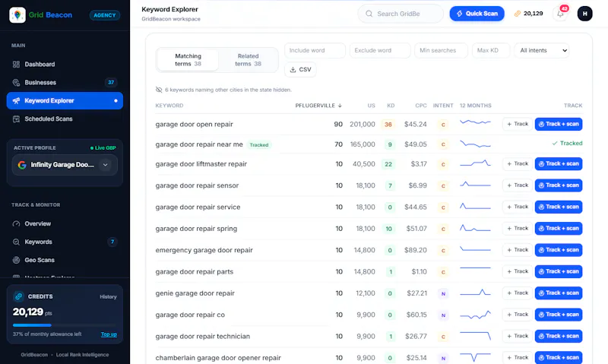The width and height of the screenshot is (608, 364).
Task: Sort by the Pflugerville column header
Action: coord(318,106)
